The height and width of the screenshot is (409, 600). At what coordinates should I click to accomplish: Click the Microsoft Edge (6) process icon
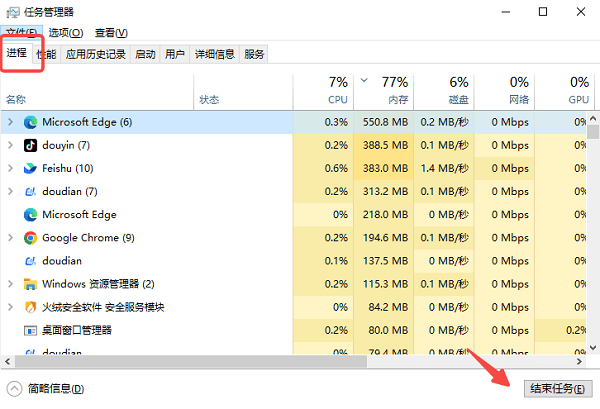click(x=31, y=122)
